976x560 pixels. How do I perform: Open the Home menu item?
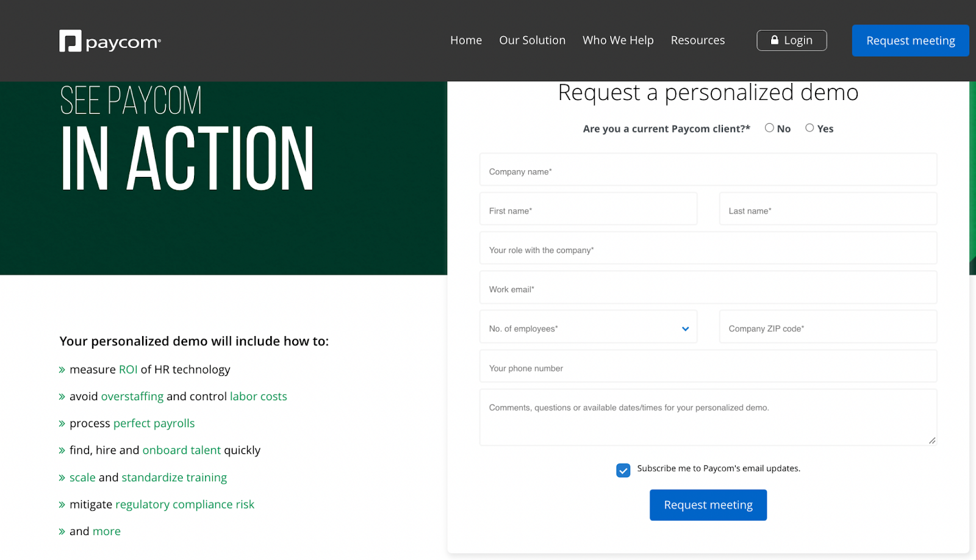coord(466,40)
